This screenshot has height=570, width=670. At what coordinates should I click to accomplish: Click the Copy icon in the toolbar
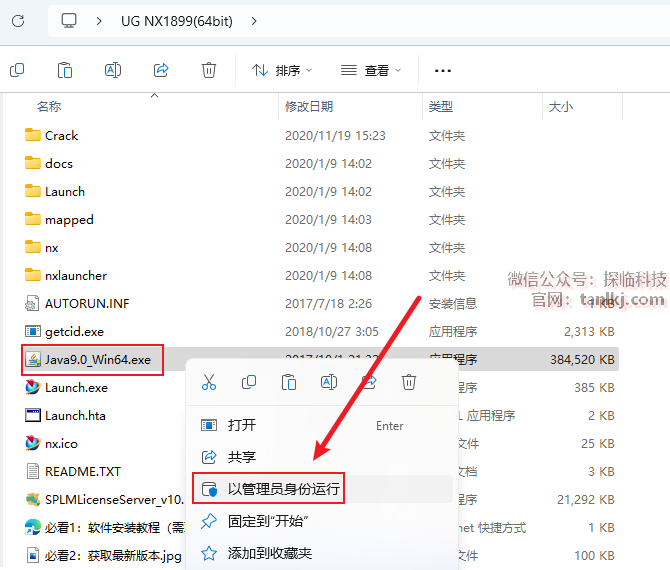(17, 70)
